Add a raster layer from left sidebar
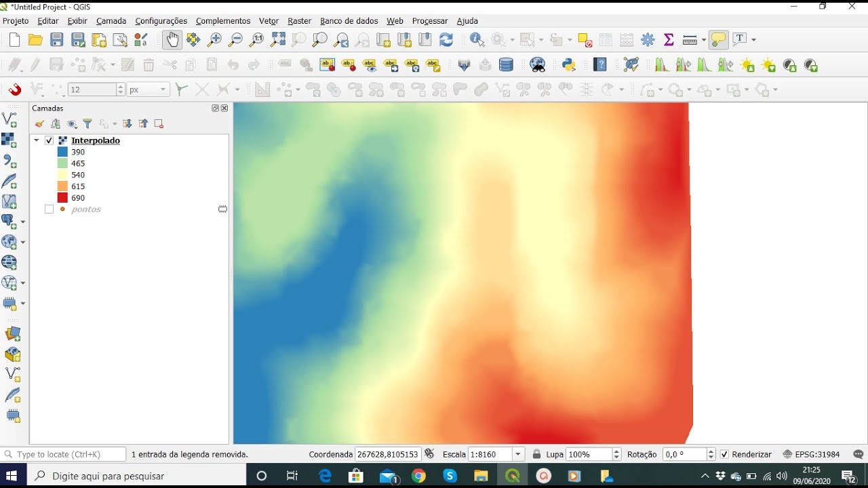This screenshot has height=488, width=868. pos(9,140)
